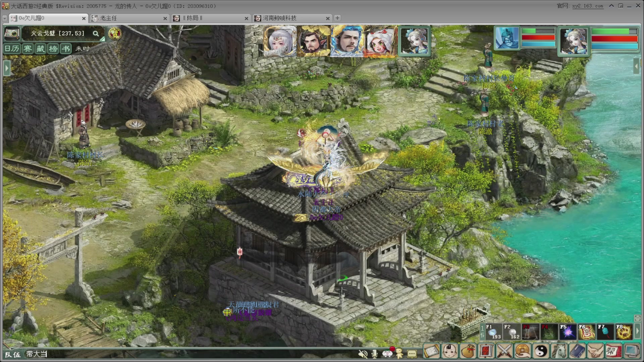Open the chat bubble icon
The height and width of the screenshot is (362, 644).
click(412, 354)
